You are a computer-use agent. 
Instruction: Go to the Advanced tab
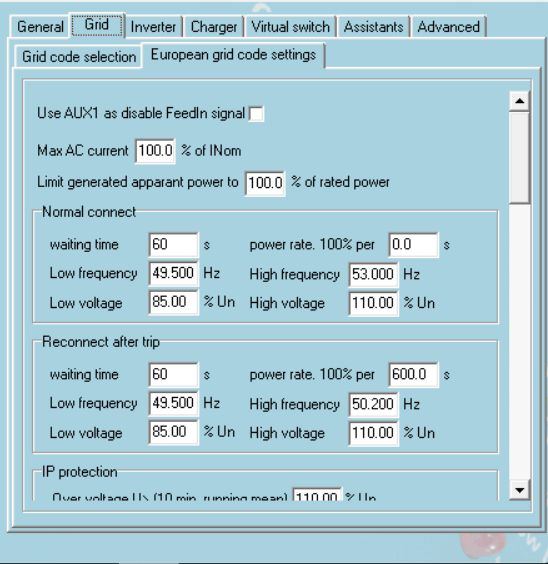[448, 27]
